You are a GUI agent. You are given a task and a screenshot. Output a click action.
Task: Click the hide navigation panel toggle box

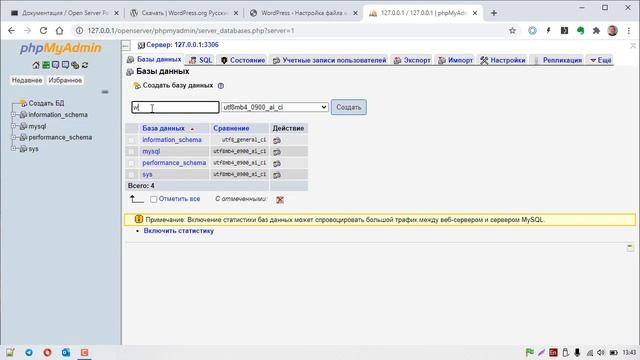pos(126,45)
